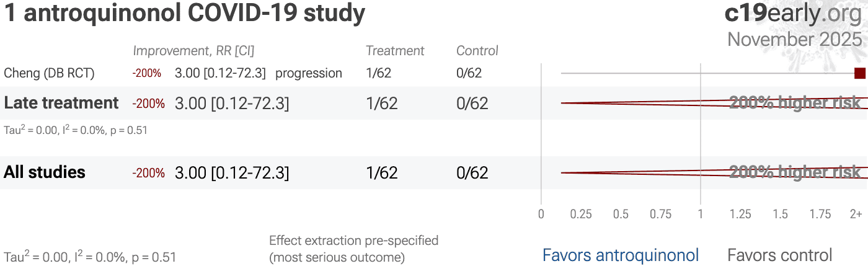Viewport: 868px width, 266px height.
Task: Select the All studies summary label
Action: [x=45, y=172]
